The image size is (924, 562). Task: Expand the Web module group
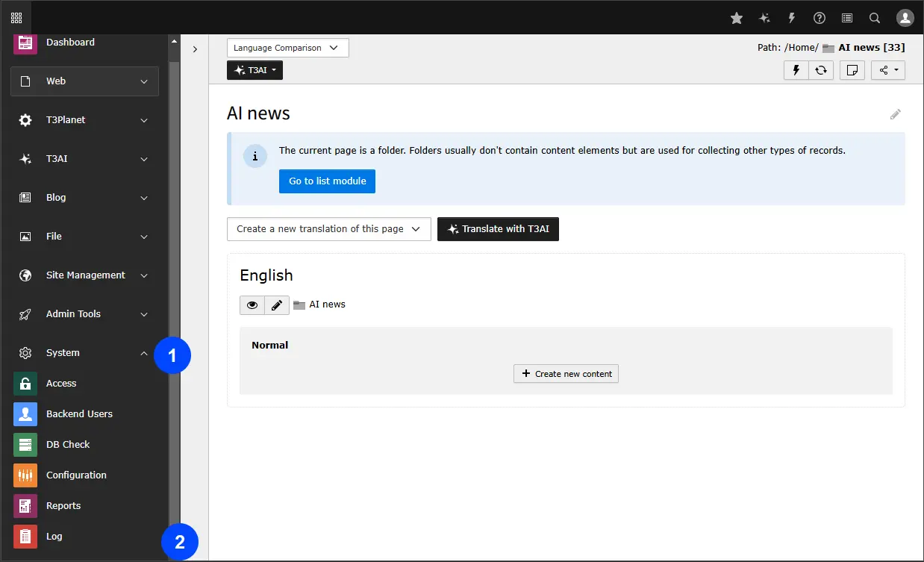click(x=84, y=81)
